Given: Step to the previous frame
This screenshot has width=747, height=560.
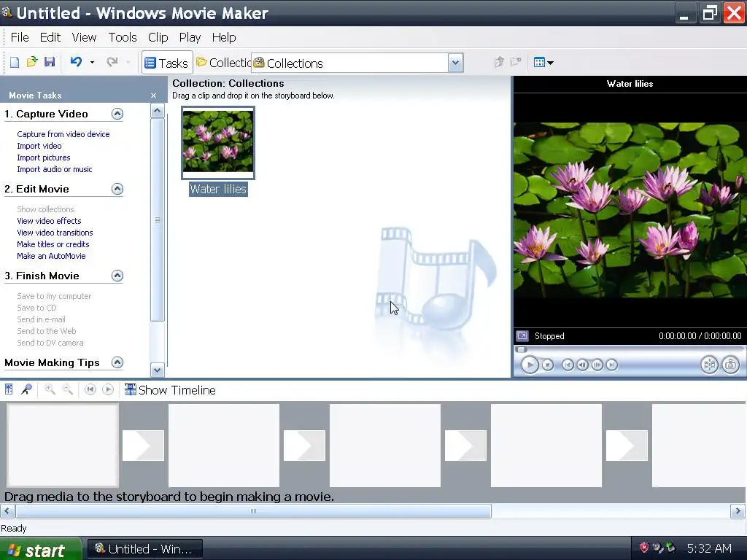Looking at the screenshot, I should [582, 365].
